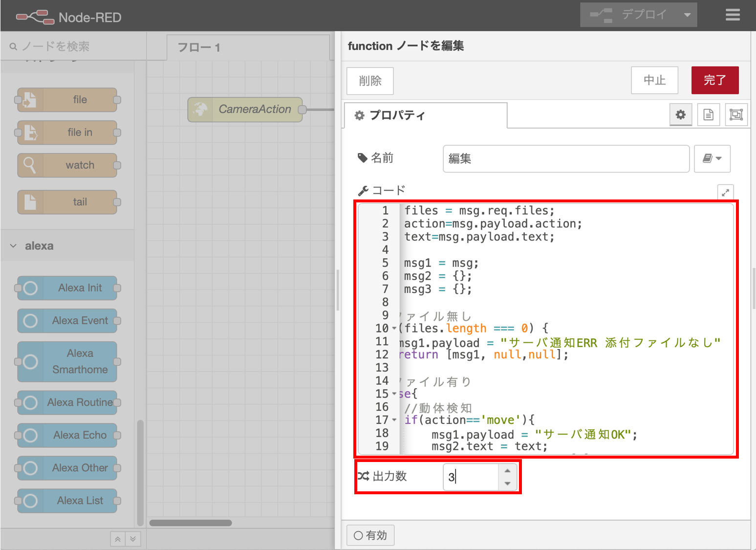Viewport: 756px width, 550px height.
Task: Select the Alexa Echo node icon
Action: 30,435
